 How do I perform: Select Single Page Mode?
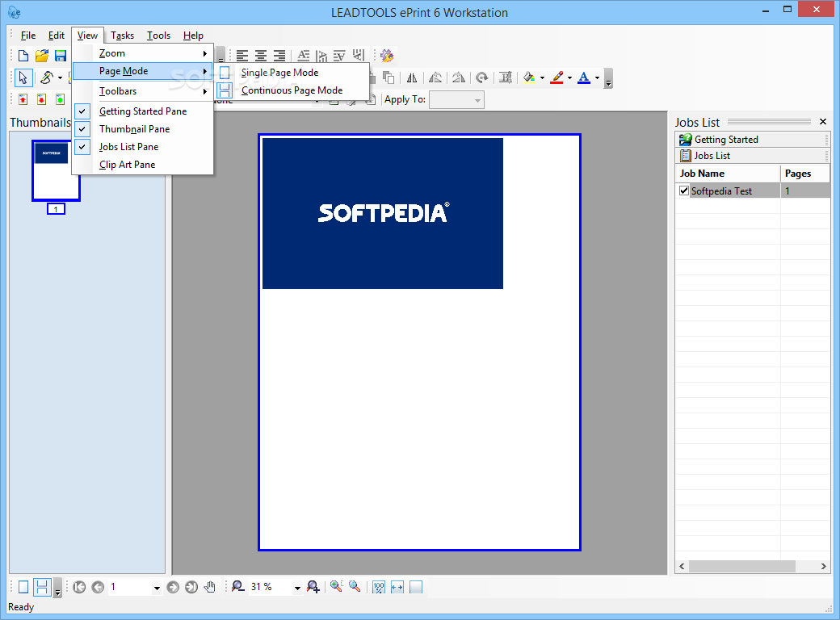(x=292, y=73)
